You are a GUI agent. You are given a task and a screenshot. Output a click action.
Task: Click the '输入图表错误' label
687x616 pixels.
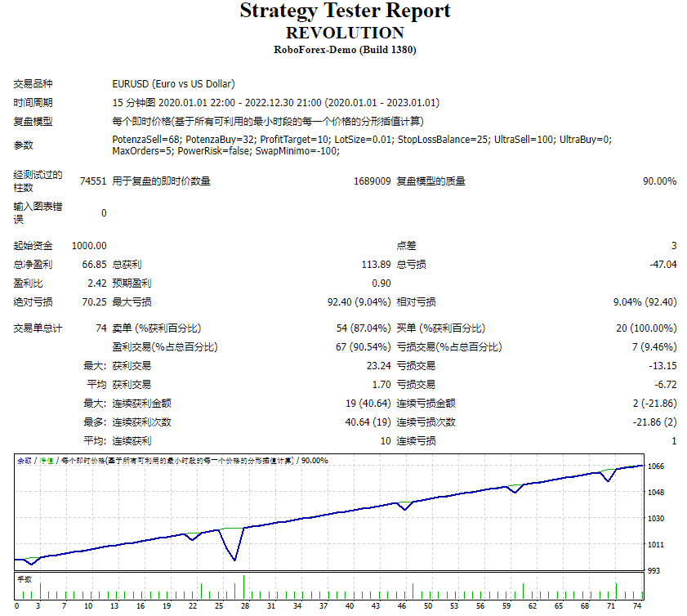38,212
